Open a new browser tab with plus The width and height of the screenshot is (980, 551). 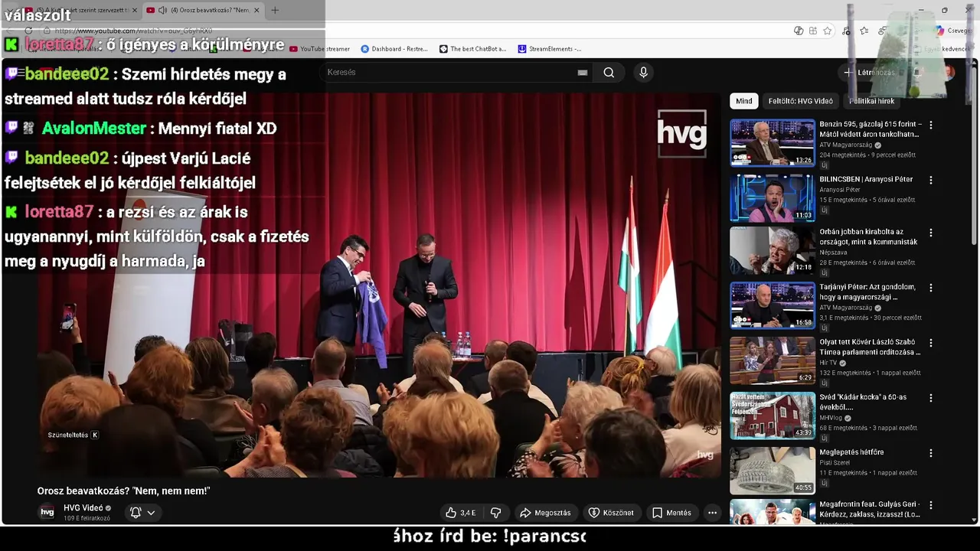tap(275, 10)
